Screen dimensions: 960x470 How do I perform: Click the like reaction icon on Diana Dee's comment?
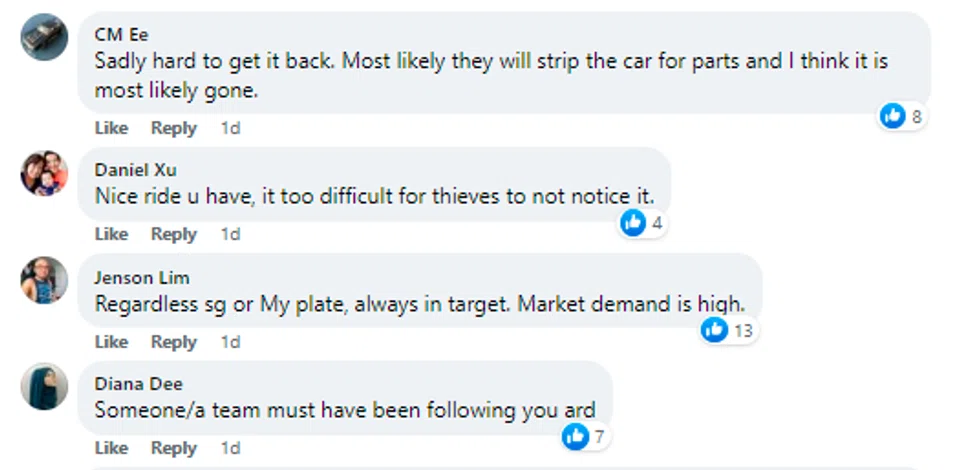[x=575, y=436]
